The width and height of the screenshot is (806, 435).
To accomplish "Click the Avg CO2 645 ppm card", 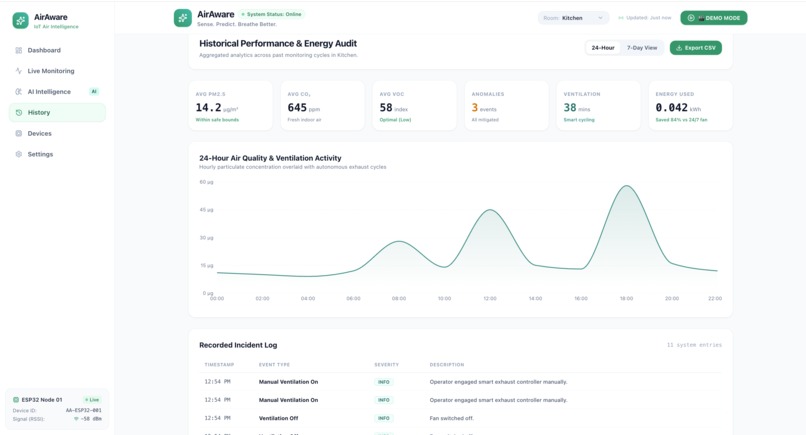I will [x=322, y=105].
